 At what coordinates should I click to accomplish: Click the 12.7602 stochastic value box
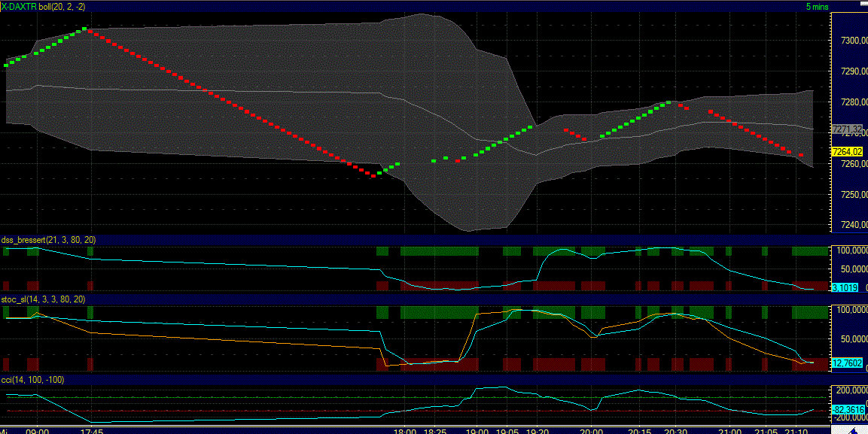pos(847,363)
